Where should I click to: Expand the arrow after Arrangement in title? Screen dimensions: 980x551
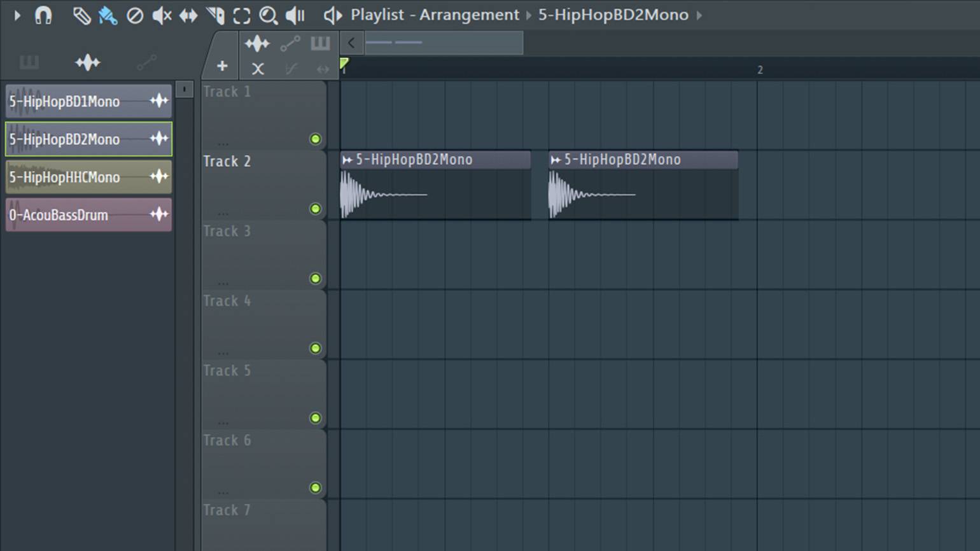pyautogui.click(x=528, y=15)
